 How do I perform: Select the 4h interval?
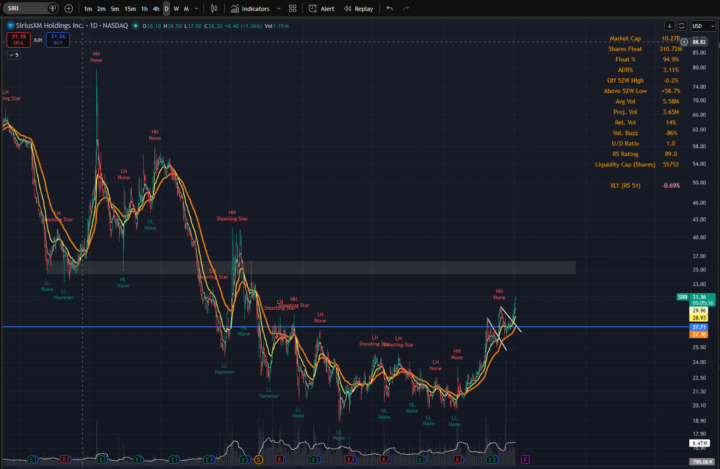[156, 9]
